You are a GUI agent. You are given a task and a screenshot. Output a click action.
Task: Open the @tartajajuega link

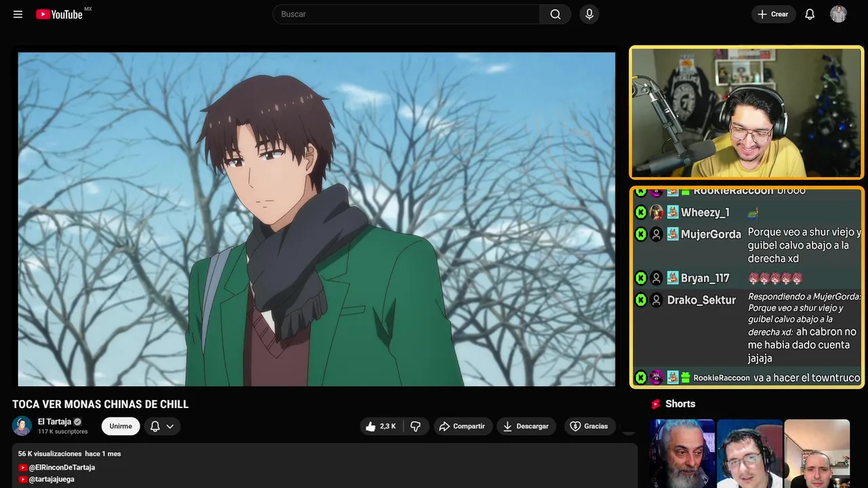coord(52,479)
